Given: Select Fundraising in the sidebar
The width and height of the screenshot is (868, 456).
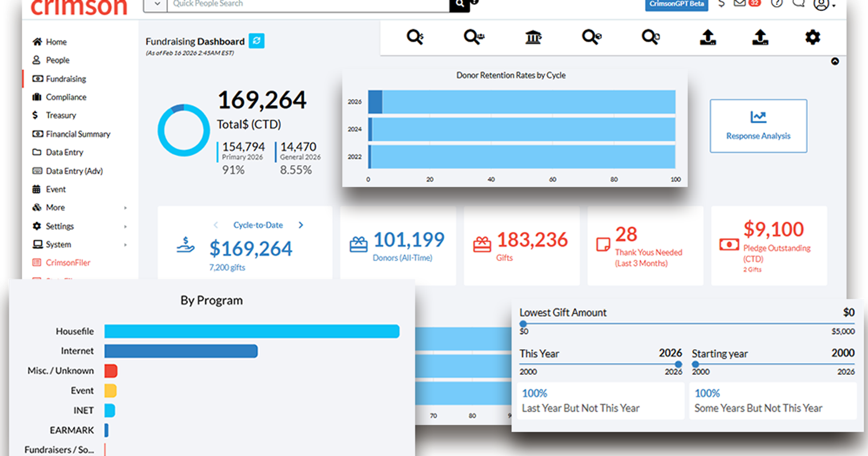Looking at the screenshot, I should (59, 79).
